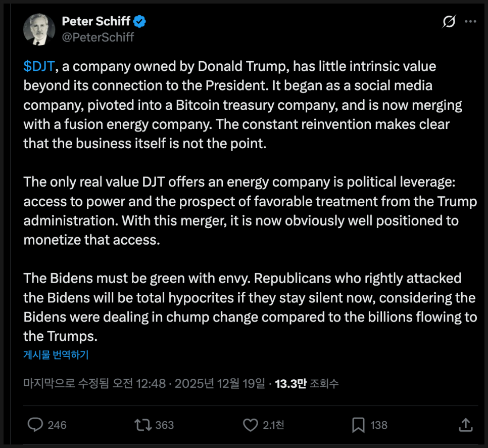Click the 138 bookmarks count
Image resolution: width=488 pixels, height=448 pixels.
click(x=379, y=425)
